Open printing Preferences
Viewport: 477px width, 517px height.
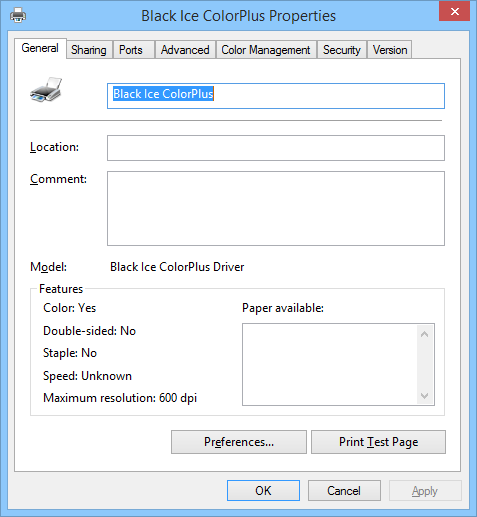pyautogui.click(x=239, y=442)
